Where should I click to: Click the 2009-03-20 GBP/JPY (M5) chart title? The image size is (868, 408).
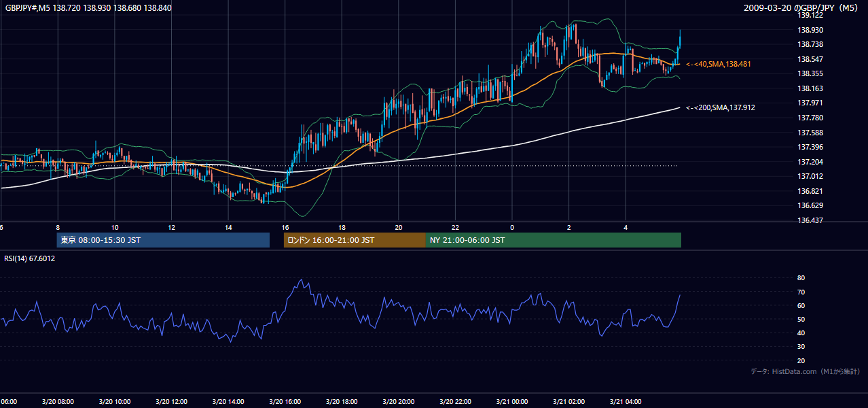[x=801, y=7]
